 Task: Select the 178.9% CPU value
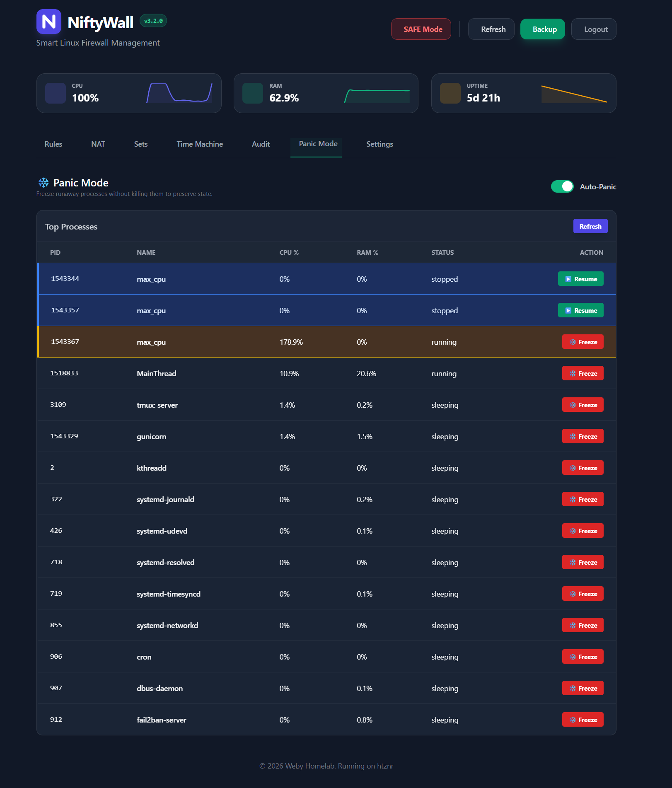click(x=291, y=342)
